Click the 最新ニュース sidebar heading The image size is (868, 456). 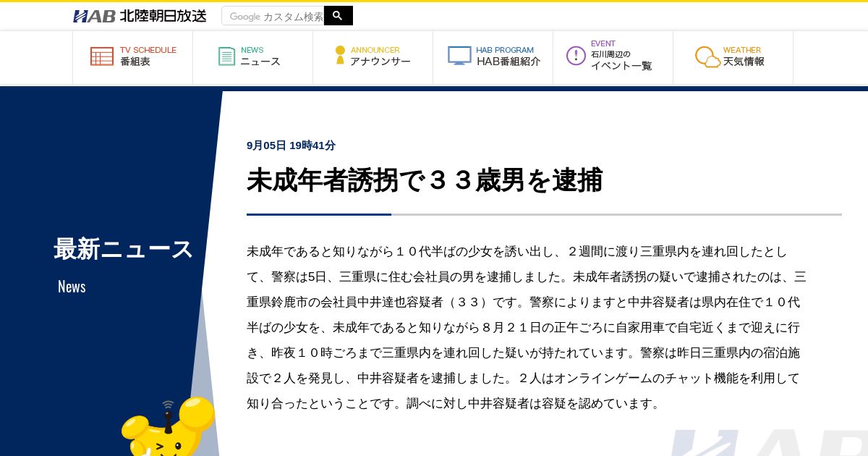124,249
